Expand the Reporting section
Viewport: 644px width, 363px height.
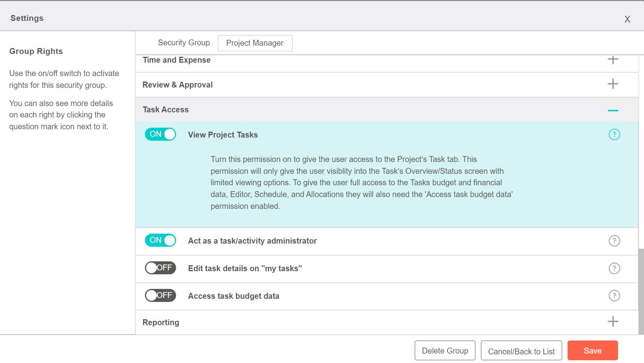click(613, 322)
